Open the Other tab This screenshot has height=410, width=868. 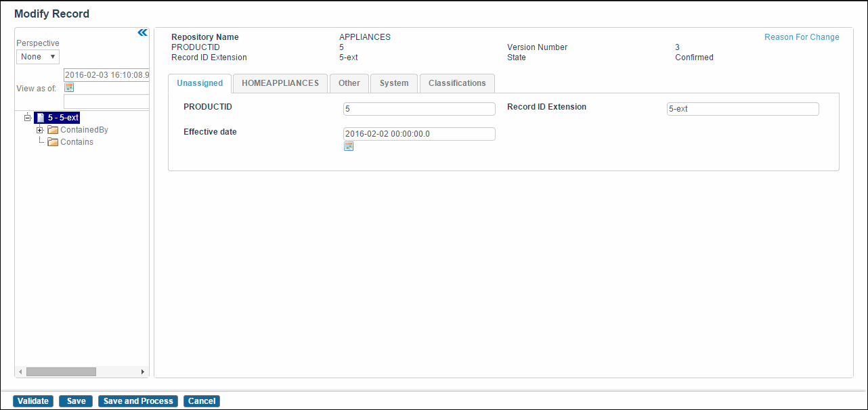(349, 83)
